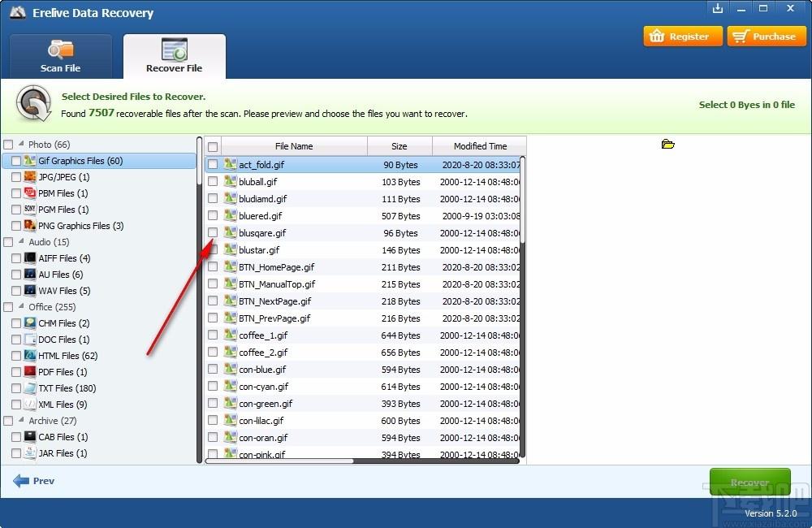Select the con-green.gif file name

266,404
